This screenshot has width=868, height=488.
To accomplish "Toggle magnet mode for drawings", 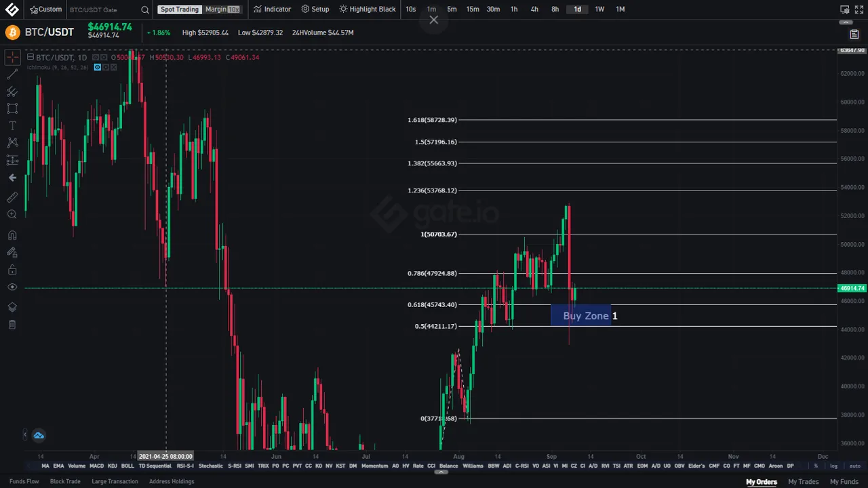I will click(12, 235).
